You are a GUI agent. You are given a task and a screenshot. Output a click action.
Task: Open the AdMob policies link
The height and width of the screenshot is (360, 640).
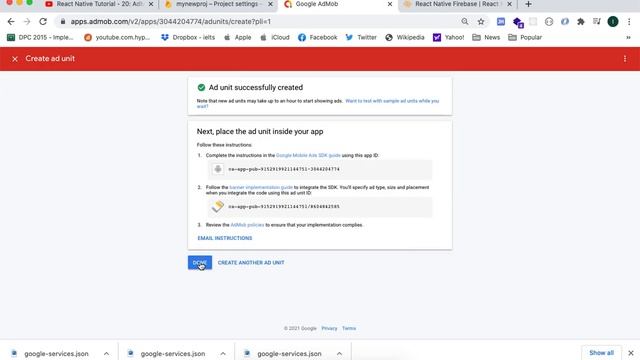(247, 225)
